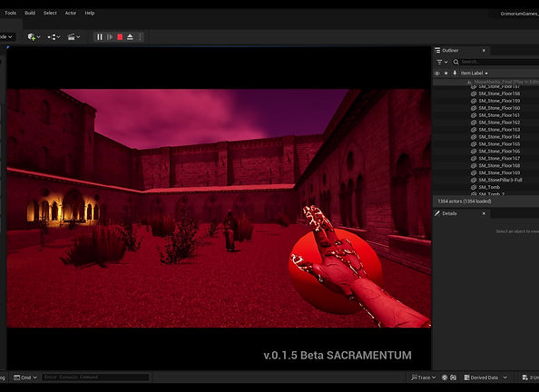Click the unsaved assets icon in status bar
The width and height of the screenshot is (539, 392).
coord(524,377)
